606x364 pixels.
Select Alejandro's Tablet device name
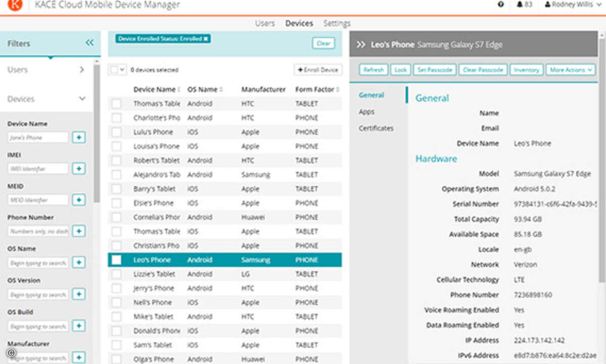[157, 174]
